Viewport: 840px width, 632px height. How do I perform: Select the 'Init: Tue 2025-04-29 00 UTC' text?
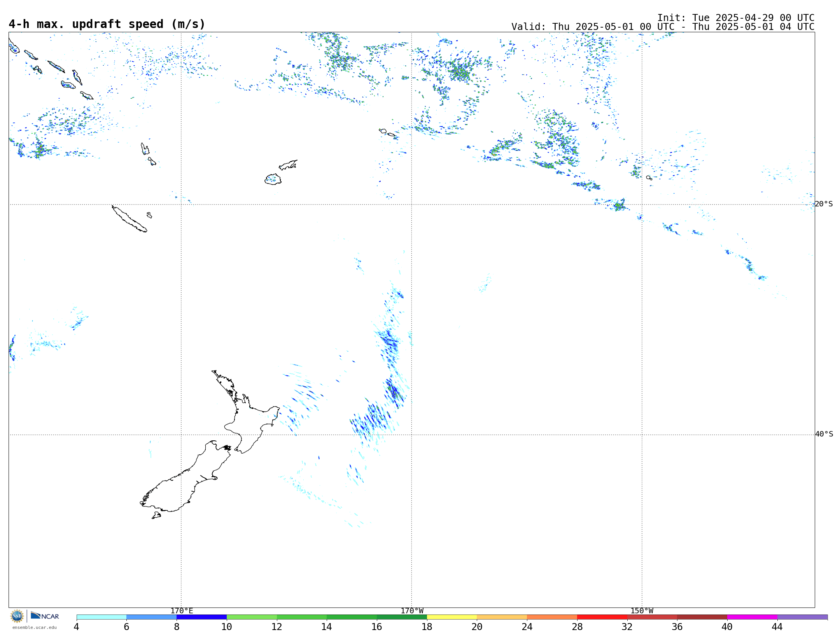tap(736, 18)
